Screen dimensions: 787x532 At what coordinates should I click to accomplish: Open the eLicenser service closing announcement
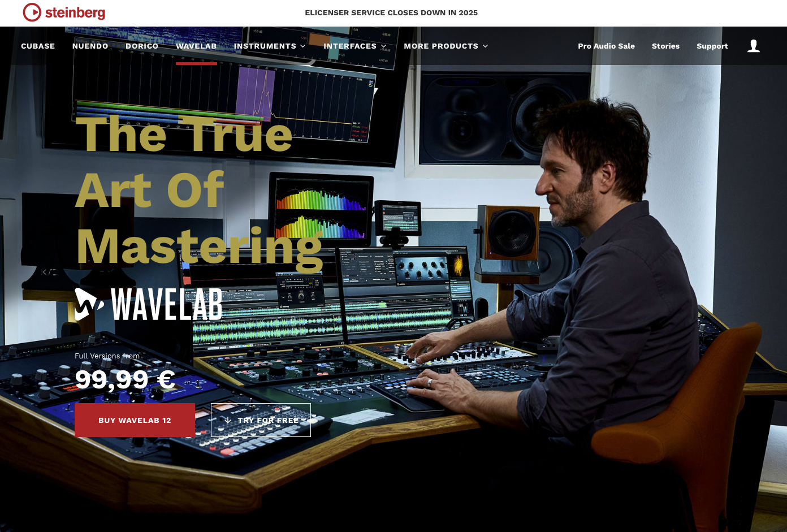click(x=391, y=13)
